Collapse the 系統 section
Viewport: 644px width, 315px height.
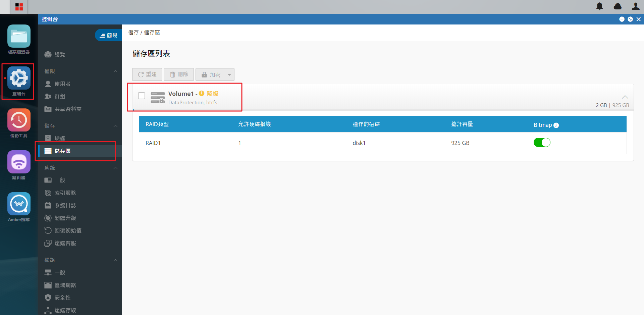pyautogui.click(x=115, y=168)
